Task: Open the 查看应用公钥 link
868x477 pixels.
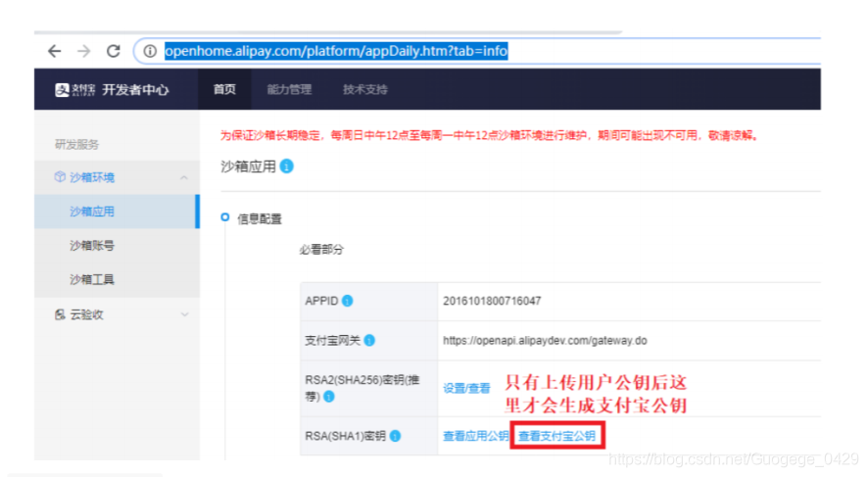Action: [475, 436]
